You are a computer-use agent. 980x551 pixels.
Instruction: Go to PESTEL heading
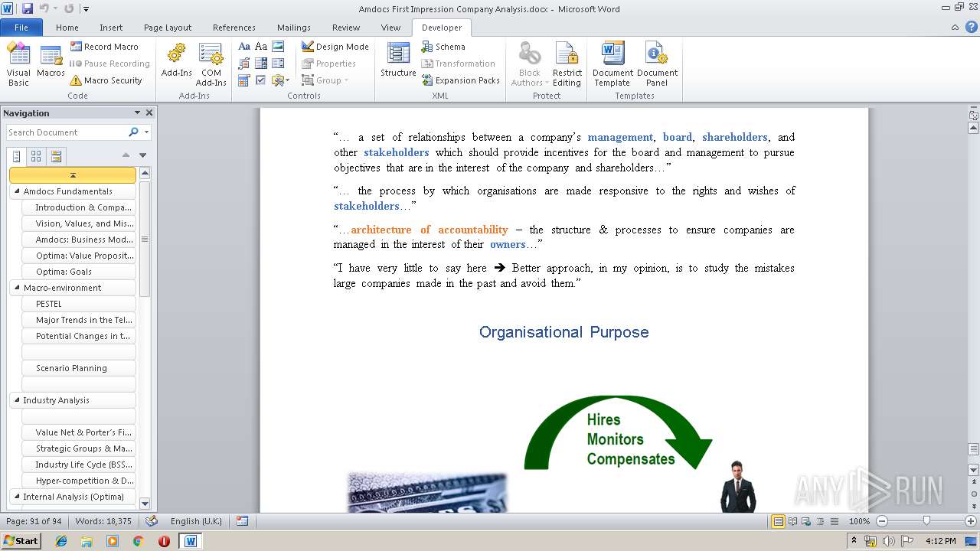79,304
